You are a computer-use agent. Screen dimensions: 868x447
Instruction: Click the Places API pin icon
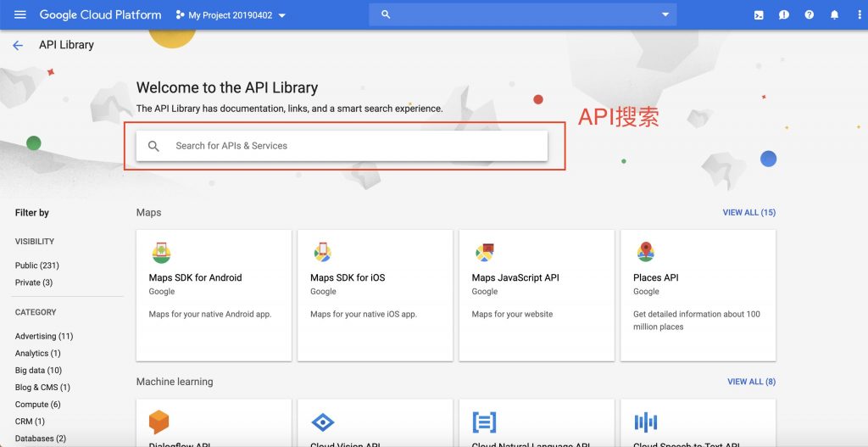tap(645, 251)
